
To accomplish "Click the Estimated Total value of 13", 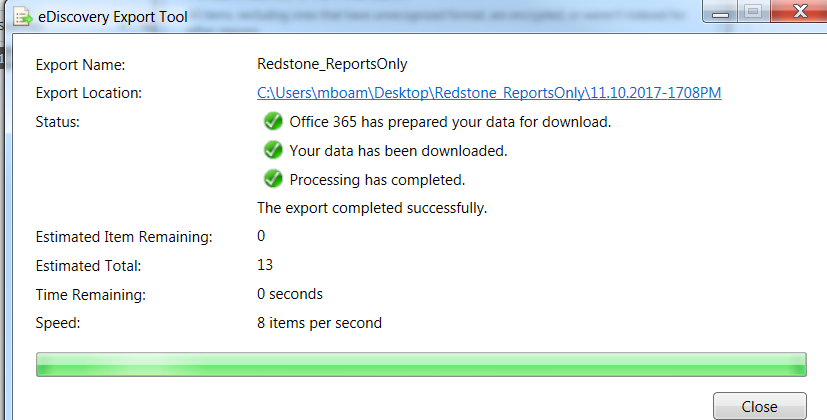I will 265,266.
